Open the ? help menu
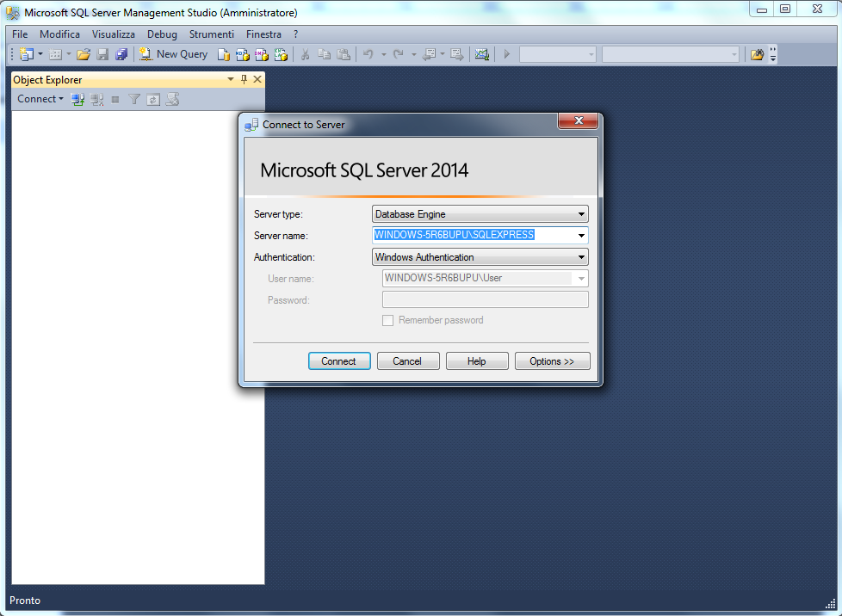The width and height of the screenshot is (842, 616). click(296, 34)
